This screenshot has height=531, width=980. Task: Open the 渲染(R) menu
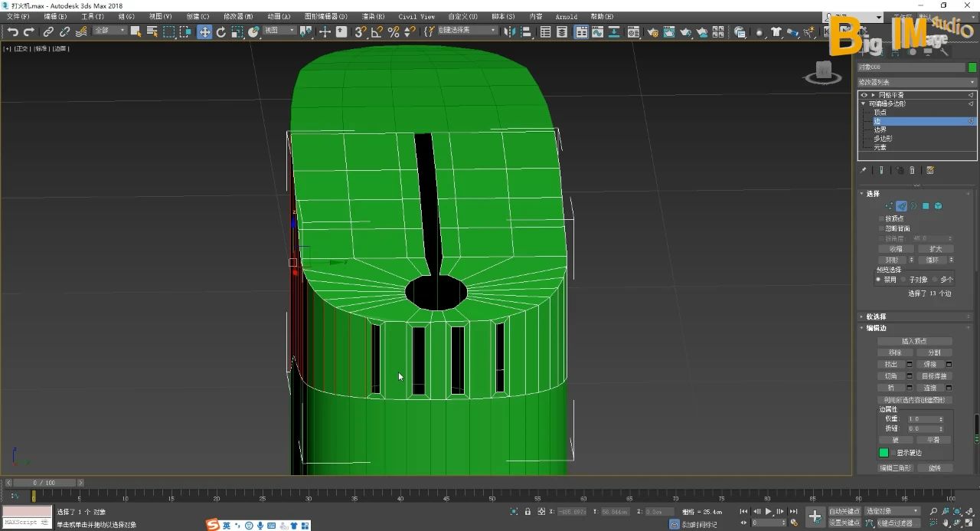coord(373,16)
